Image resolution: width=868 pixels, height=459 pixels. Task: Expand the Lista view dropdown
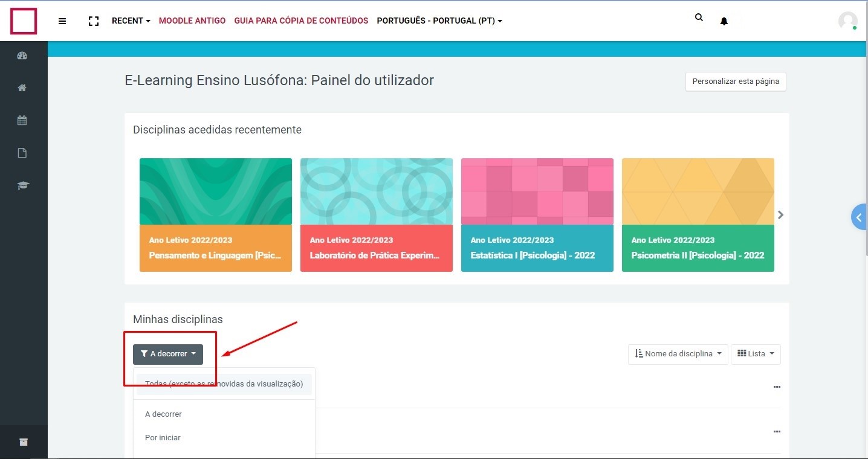[x=756, y=354]
